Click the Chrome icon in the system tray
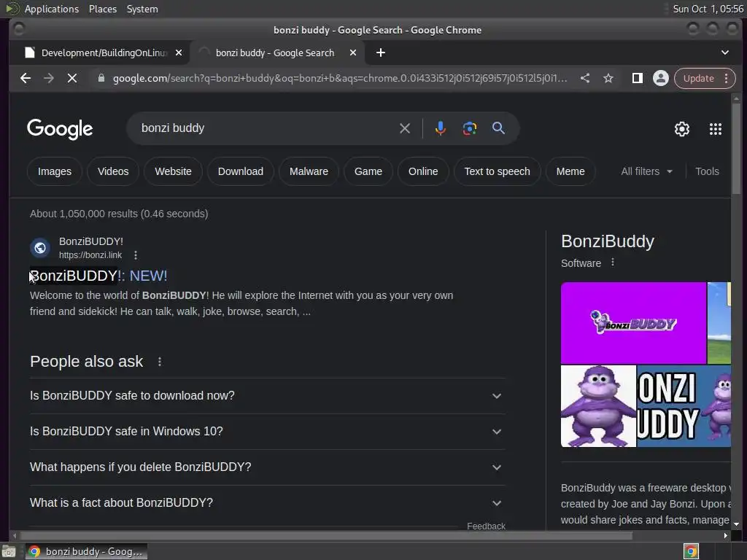Image resolution: width=747 pixels, height=560 pixels. 691,551
